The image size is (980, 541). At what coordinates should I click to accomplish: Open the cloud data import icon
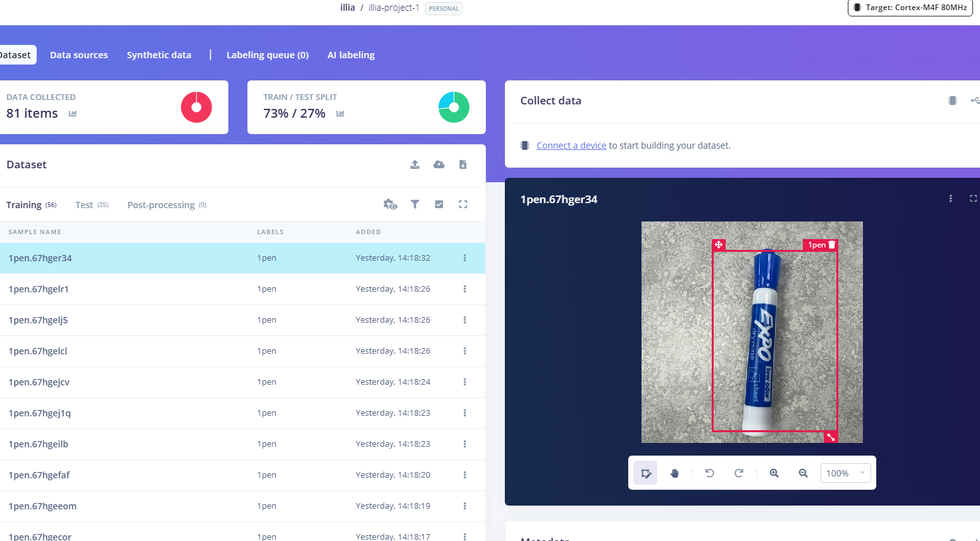(438, 164)
